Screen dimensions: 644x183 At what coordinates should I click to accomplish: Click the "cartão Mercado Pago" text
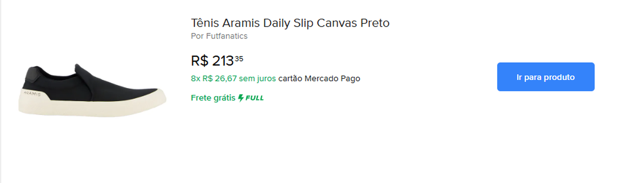click(x=319, y=79)
